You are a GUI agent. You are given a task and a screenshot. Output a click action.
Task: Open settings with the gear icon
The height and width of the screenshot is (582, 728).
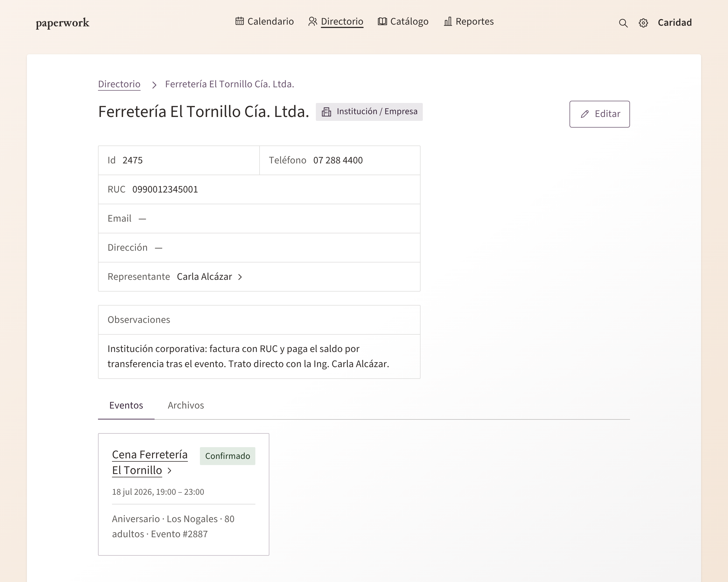pyautogui.click(x=643, y=23)
